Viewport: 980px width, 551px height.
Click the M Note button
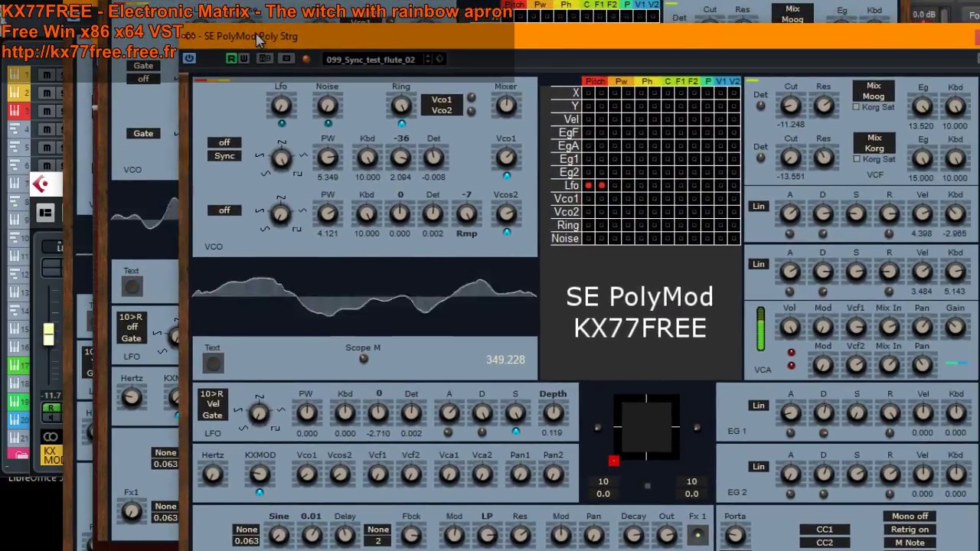(x=910, y=543)
